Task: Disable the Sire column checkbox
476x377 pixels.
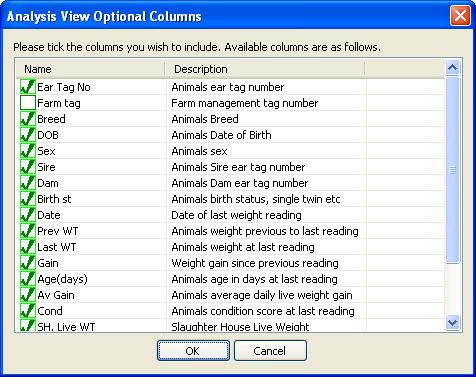Action: (x=28, y=167)
